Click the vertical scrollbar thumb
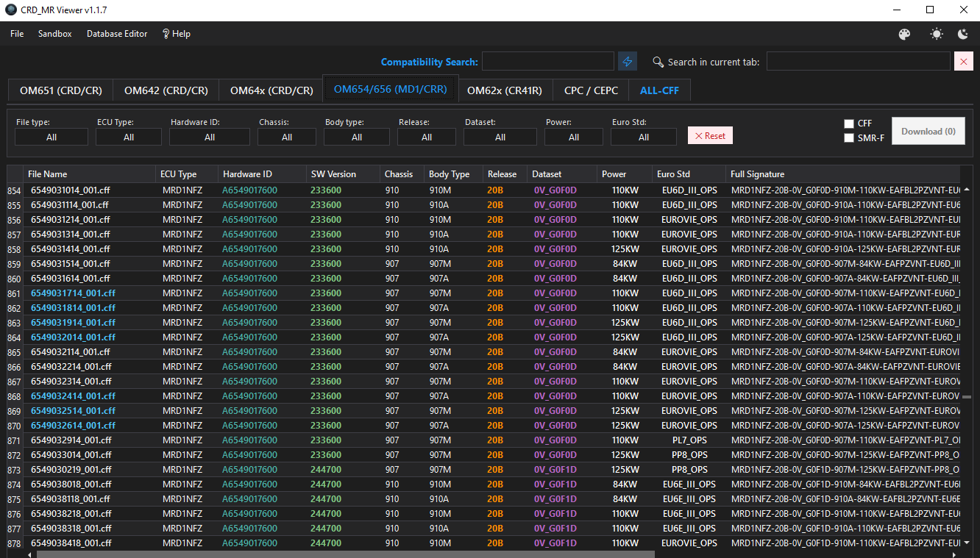The image size is (980, 558). [x=967, y=396]
